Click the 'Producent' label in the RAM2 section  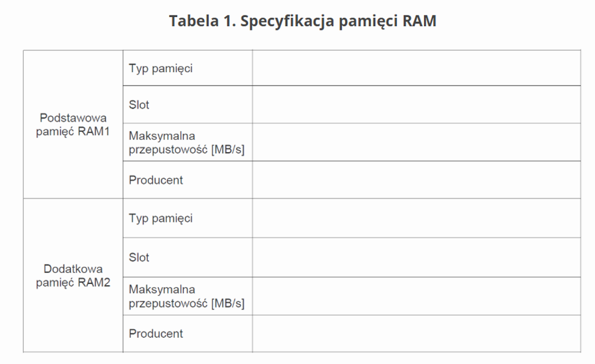[x=156, y=333]
